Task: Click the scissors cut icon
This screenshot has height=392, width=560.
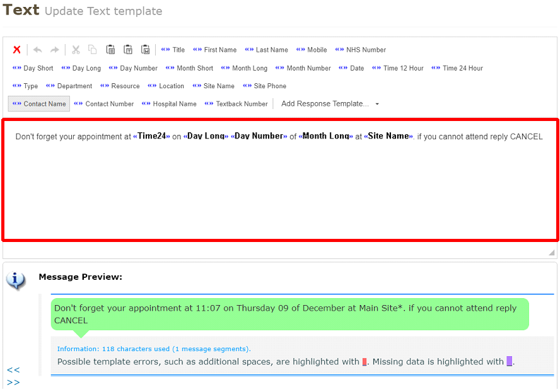Action: pos(76,50)
